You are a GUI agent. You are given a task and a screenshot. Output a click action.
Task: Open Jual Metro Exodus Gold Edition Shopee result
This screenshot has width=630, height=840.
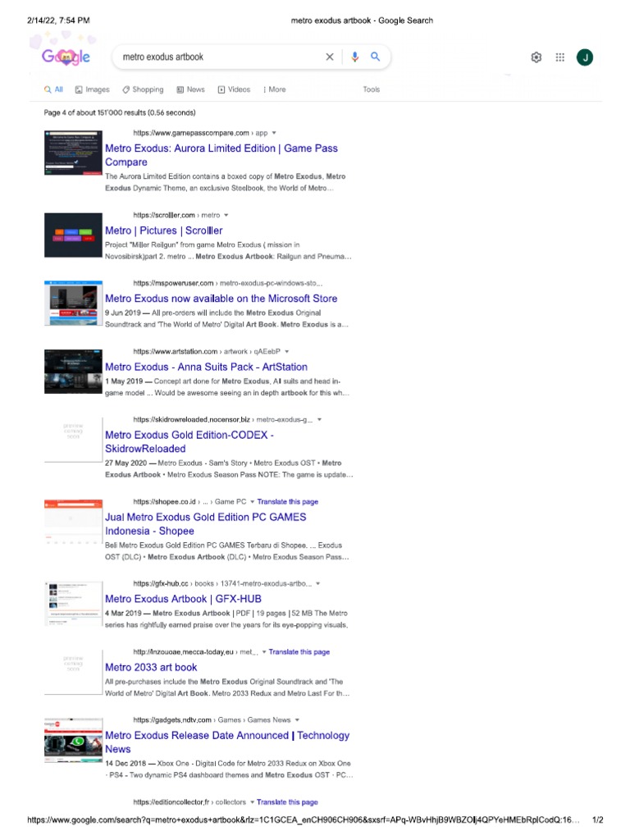pos(206,524)
